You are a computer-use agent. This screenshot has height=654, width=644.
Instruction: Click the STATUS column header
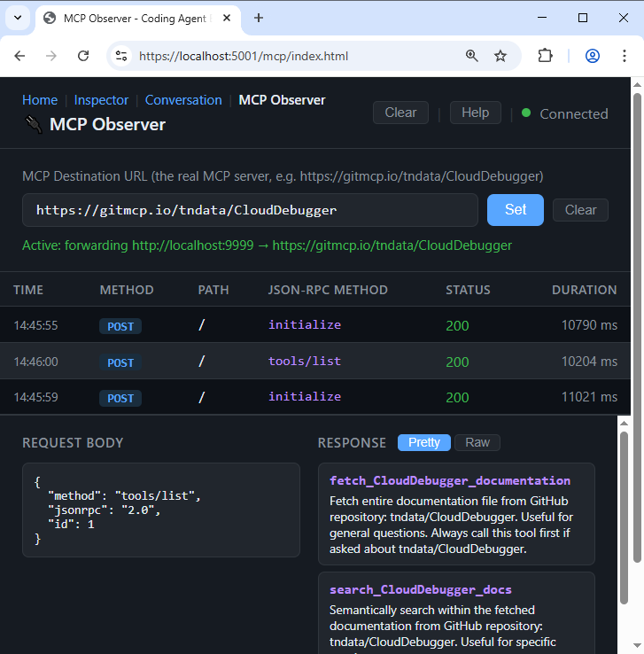click(468, 290)
